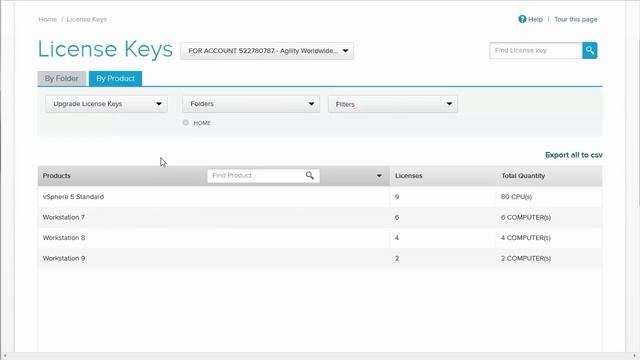This screenshot has height=360, width=640.
Task: Click the 6 COMPUTER(s) quantity cell
Action: coord(526,217)
